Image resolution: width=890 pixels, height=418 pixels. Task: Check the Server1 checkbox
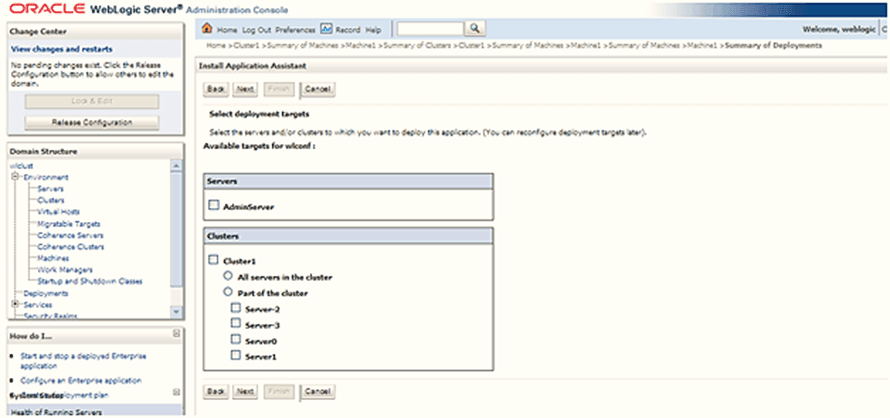point(236,356)
